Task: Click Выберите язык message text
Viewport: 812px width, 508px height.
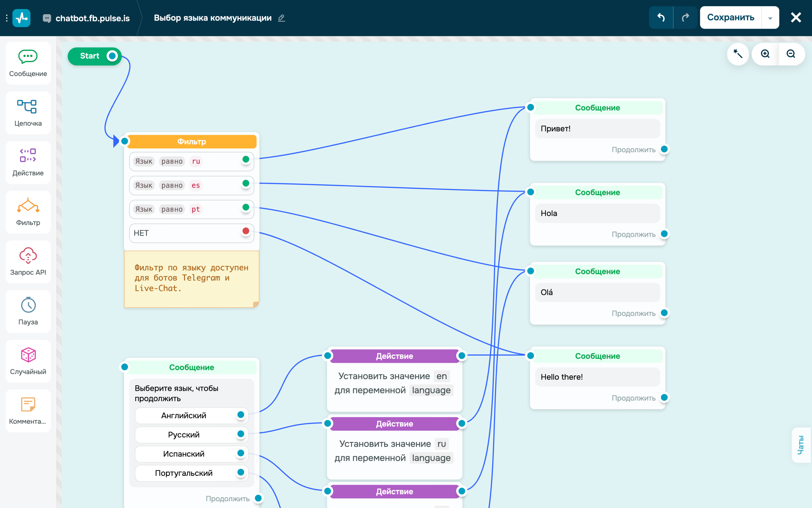Action: (177, 393)
